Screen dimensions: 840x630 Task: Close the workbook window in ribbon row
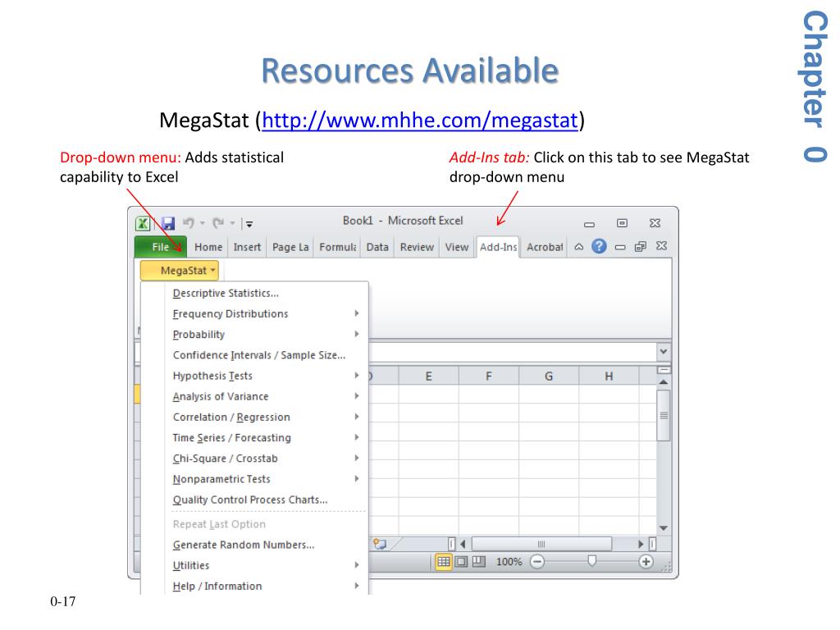(662, 246)
